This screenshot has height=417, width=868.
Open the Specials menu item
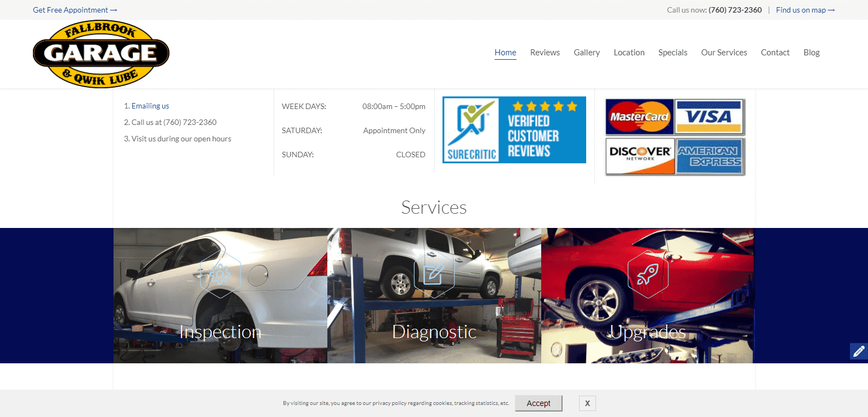[672, 53]
